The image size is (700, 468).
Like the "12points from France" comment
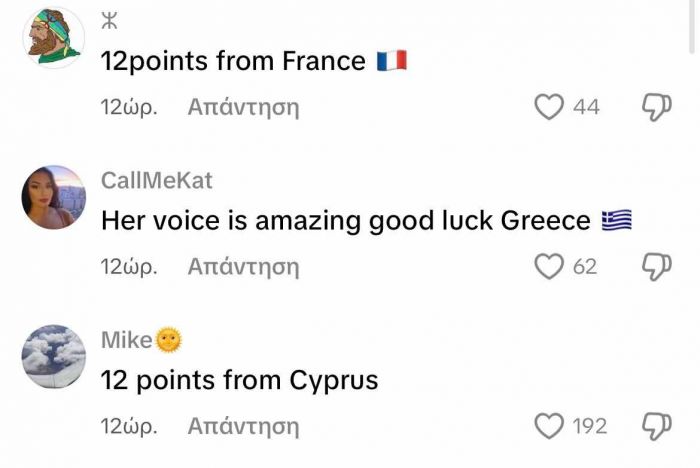549,107
